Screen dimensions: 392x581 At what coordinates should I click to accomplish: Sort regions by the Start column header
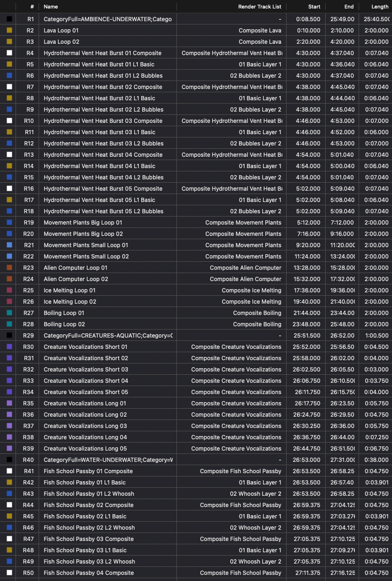point(314,7)
